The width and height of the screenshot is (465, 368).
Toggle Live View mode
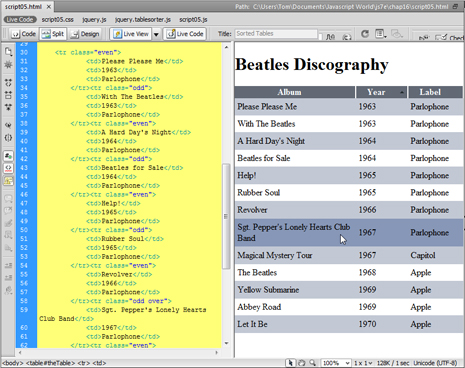tap(131, 34)
